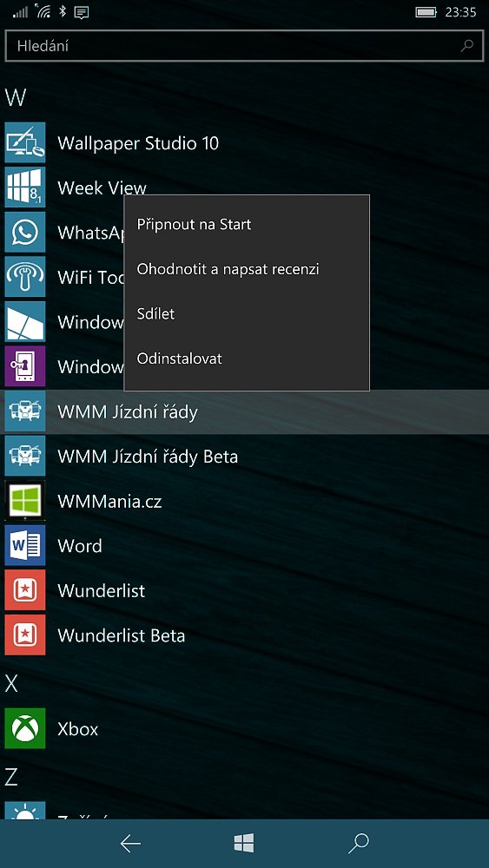Tap the X letter group header
Image resolution: width=489 pixels, height=868 pixels.
coord(11,684)
